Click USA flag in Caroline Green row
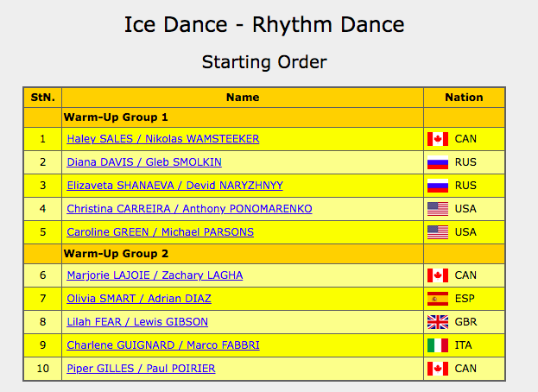Image resolution: width=538 pixels, height=392 pixels. pyautogui.click(x=438, y=231)
